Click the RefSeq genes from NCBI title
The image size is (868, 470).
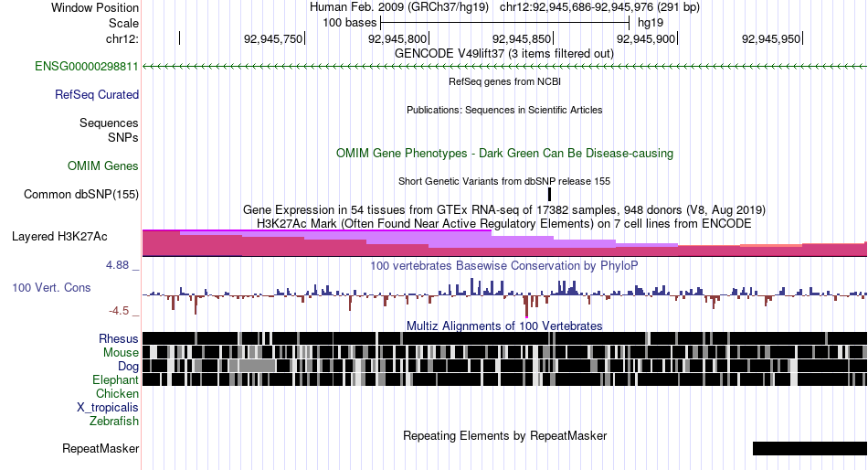click(x=504, y=81)
